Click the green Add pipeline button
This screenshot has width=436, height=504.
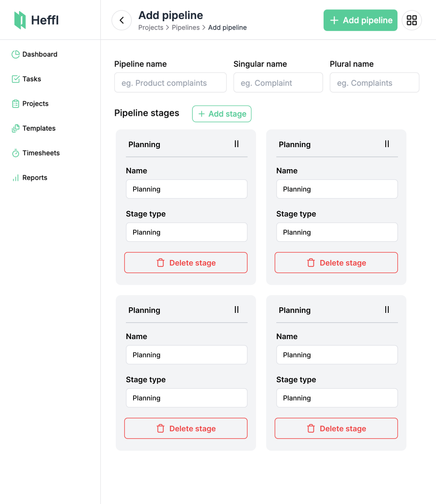coord(360,20)
